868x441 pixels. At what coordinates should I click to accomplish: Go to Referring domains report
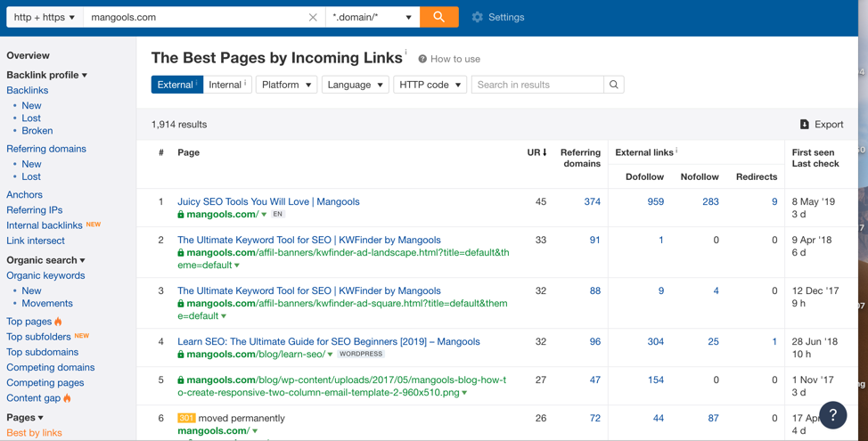[x=46, y=149]
